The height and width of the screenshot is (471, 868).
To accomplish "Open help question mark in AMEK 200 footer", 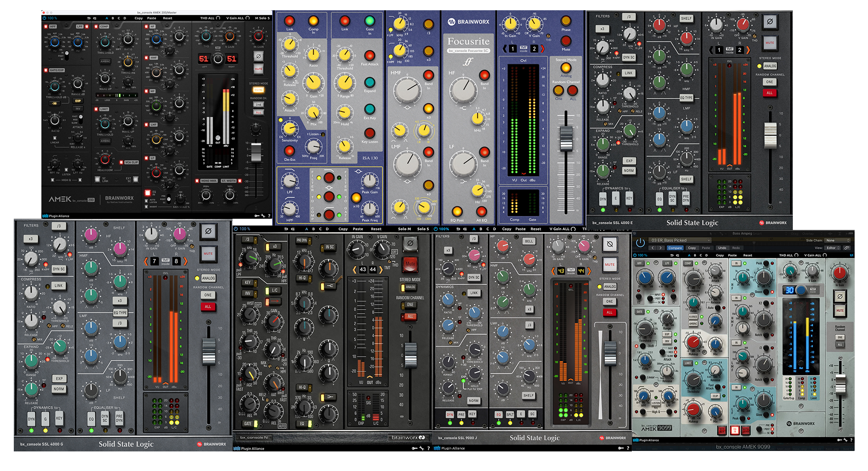I will tap(269, 216).
